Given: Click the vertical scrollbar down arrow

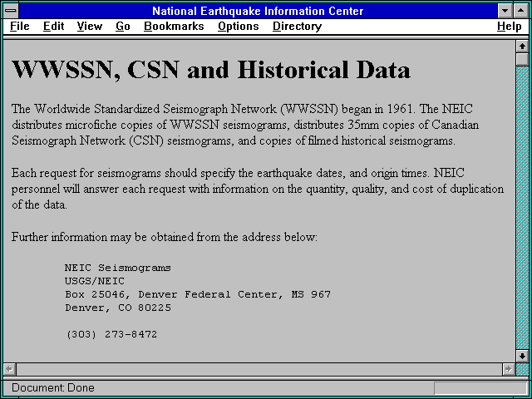Looking at the screenshot, I should (522, 356).
